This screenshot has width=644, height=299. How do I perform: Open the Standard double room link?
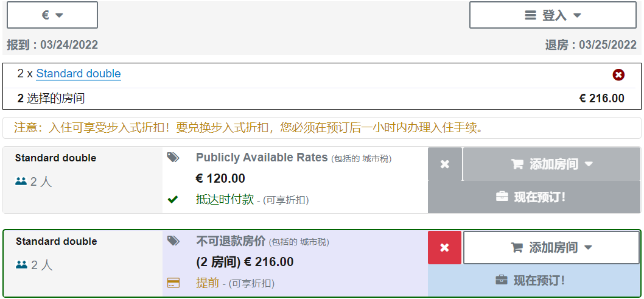tap(79, 74)
